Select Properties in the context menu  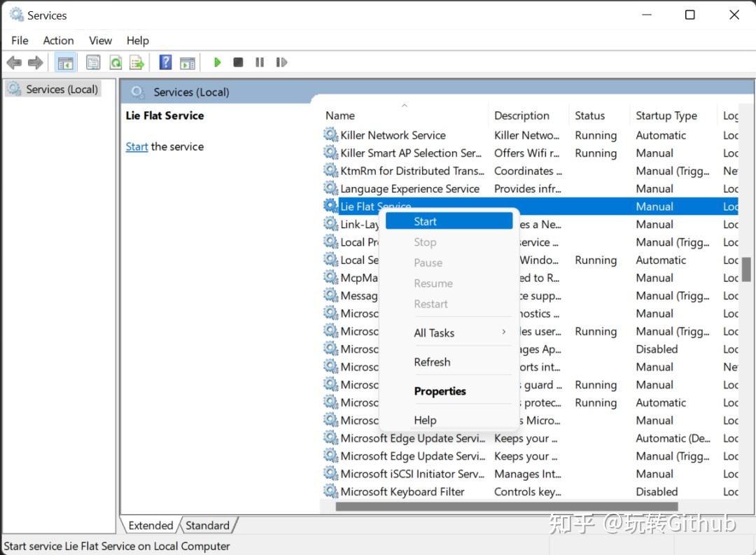(x=439, y=391)
